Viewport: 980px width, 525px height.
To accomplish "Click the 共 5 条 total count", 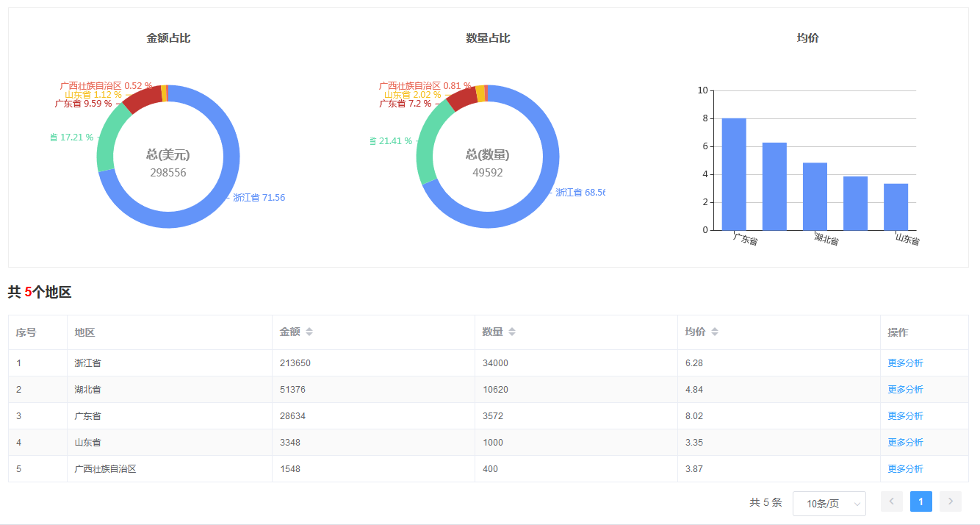I will pos(765,503).
